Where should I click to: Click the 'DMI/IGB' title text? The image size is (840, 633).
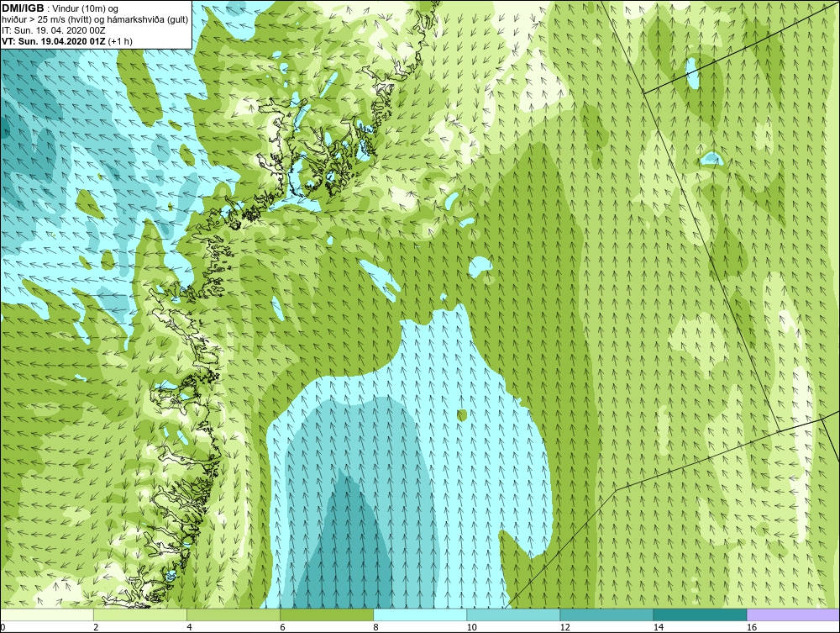tap(23, 8)
